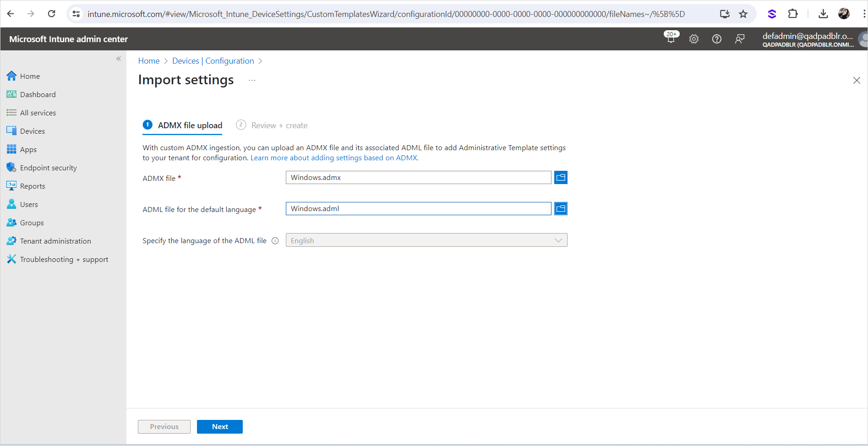Open the Troubleshooting + support wrench icon
The image size is (868, 446).
pyautogui.click(x=11, y=259)
